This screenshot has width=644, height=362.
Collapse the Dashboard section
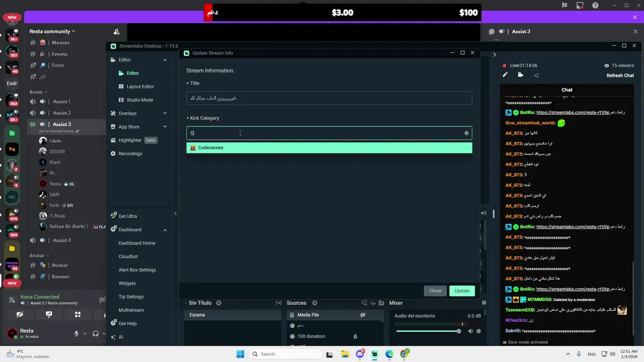pos(165,230)
